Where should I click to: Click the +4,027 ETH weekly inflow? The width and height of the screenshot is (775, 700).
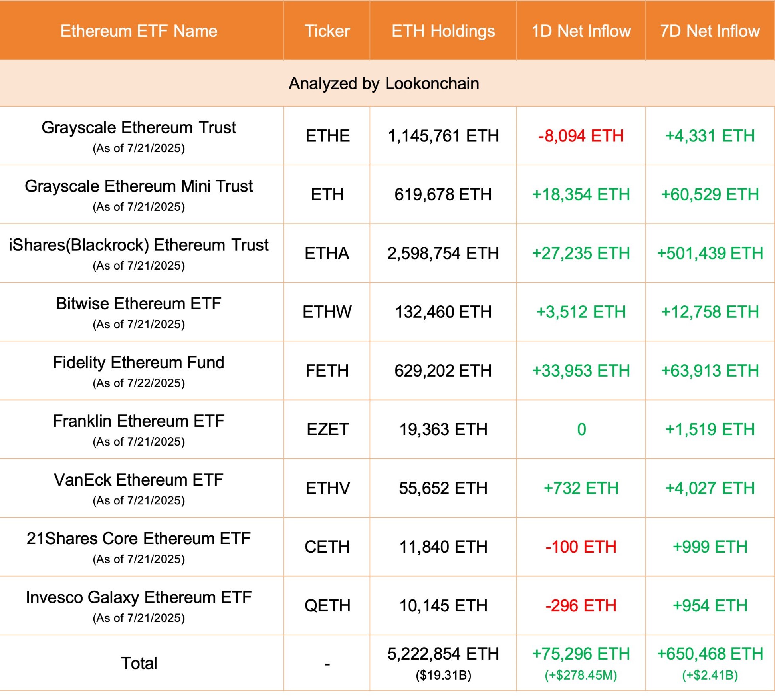pyautogui.click(x=710, y=488)
